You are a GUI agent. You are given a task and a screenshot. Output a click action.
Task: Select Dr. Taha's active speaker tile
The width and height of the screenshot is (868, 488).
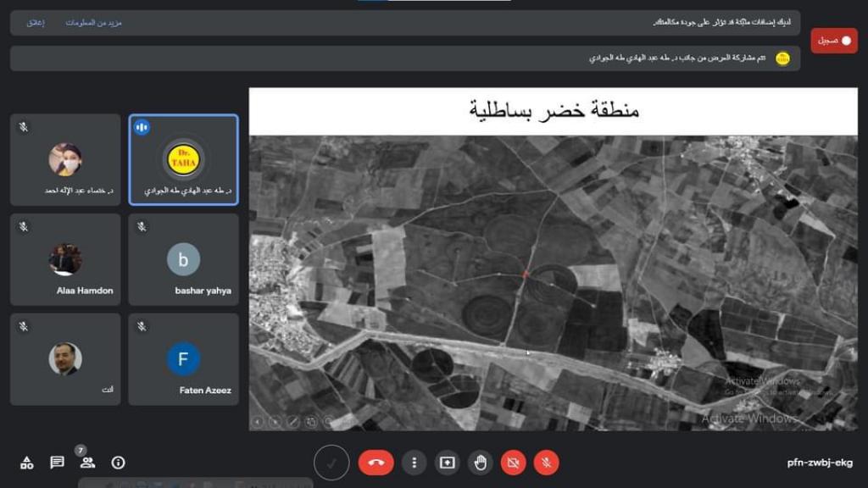point(183,159)
